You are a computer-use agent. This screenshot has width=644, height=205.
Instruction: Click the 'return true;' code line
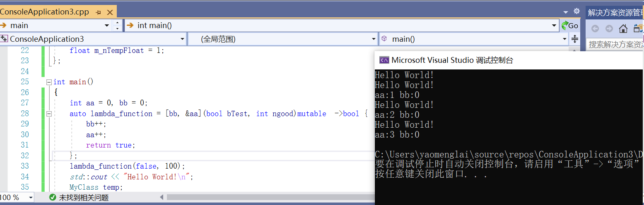coord(111,145)
